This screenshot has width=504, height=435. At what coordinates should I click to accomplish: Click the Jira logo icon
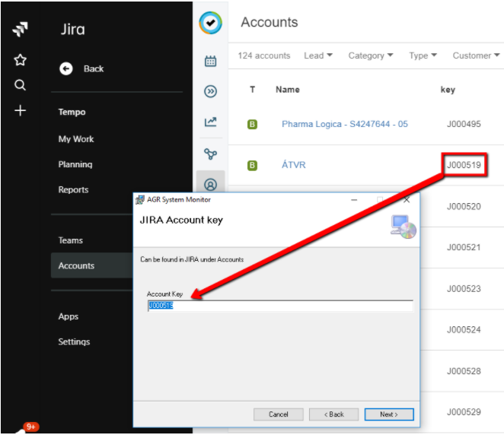point(21,29)
